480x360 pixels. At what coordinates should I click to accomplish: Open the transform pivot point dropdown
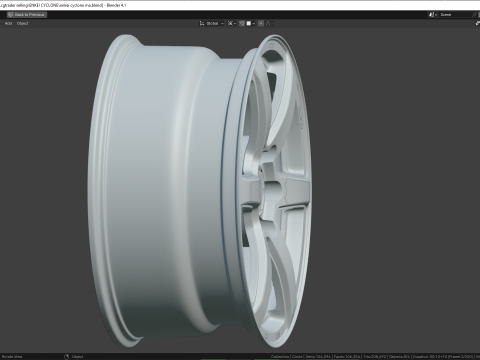232,23
